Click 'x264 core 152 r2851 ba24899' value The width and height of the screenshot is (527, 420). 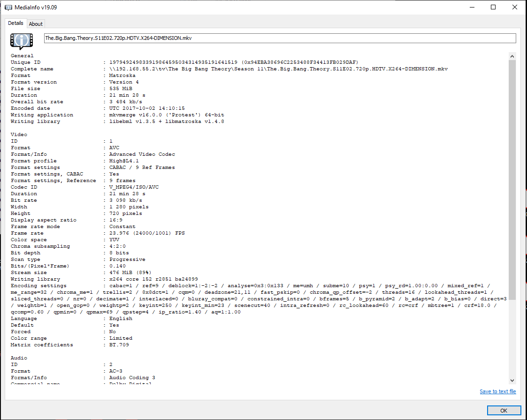[x=153, y=279]
